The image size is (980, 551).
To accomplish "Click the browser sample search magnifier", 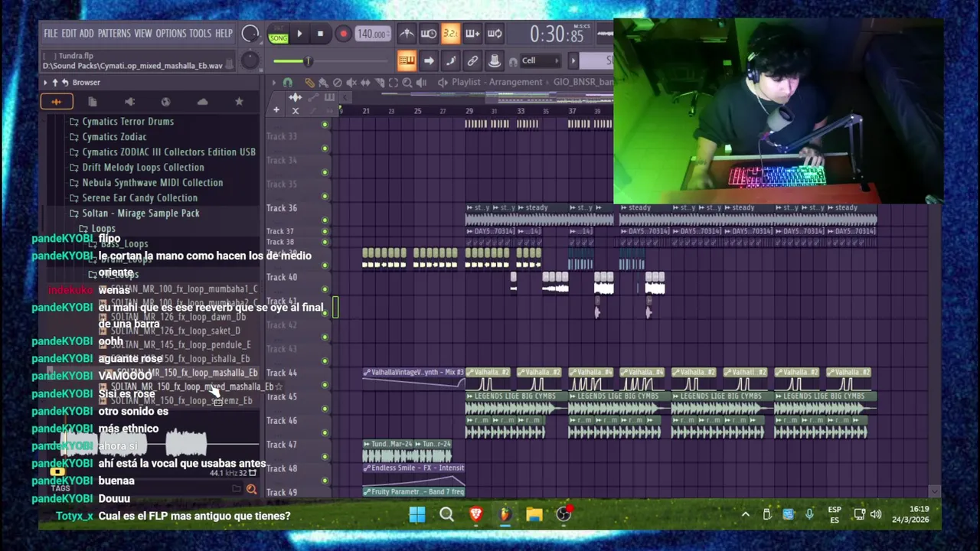I will (251, 489).
